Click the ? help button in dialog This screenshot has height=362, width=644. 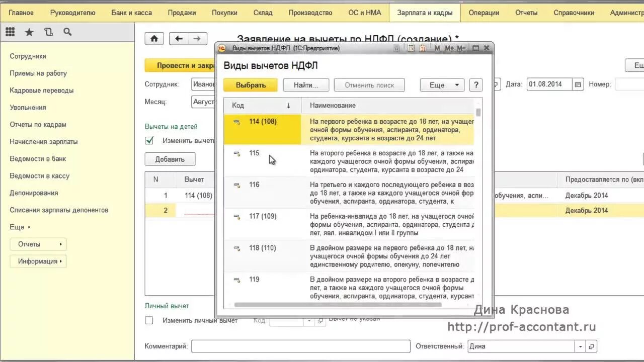pos(476,85)
